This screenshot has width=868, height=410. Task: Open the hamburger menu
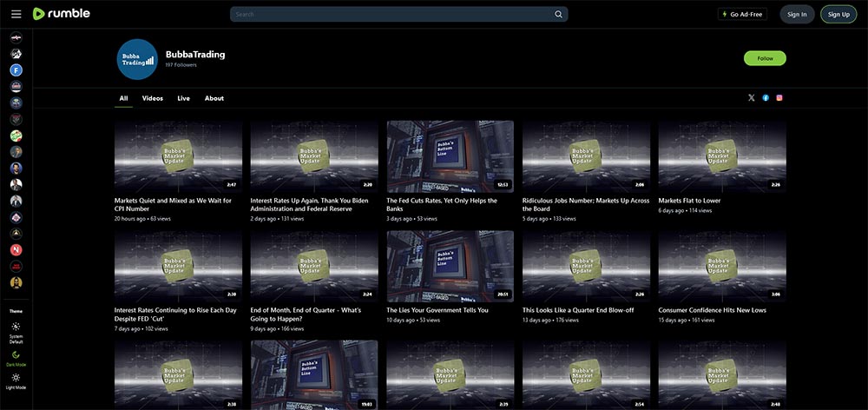(16, 14)
